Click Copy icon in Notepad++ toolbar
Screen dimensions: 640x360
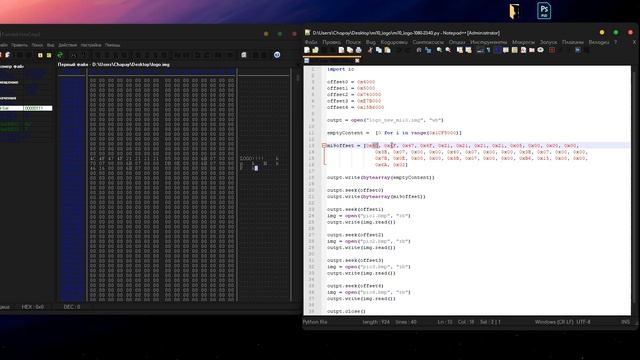tap(379, 50)
